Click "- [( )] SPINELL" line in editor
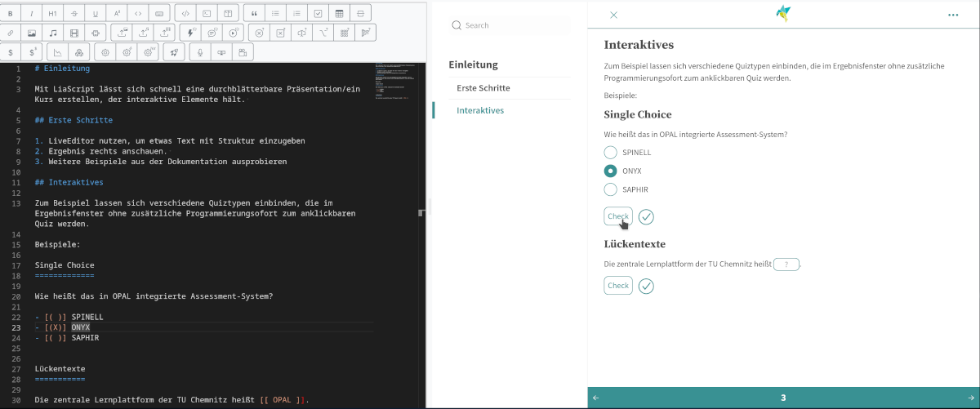 (x=69, y=317)
